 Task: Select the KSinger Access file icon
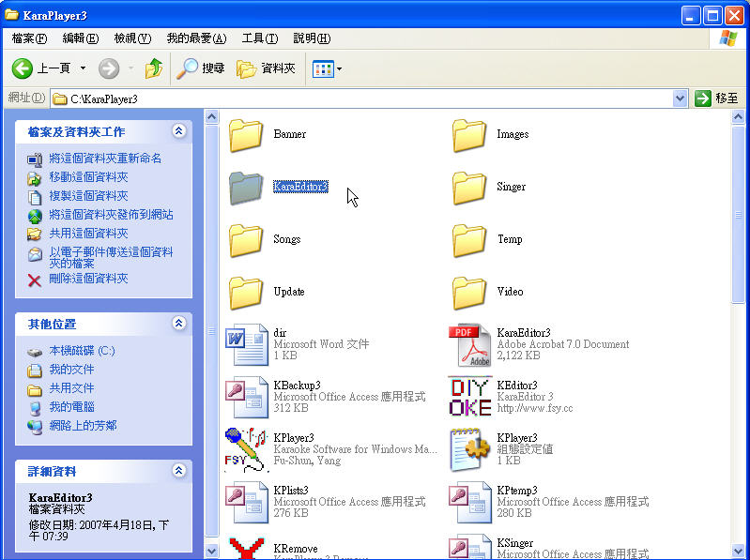[469, 547]
